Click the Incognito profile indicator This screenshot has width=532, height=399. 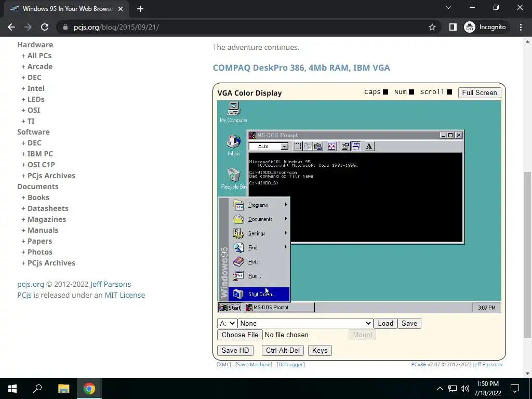click(485, 27)
